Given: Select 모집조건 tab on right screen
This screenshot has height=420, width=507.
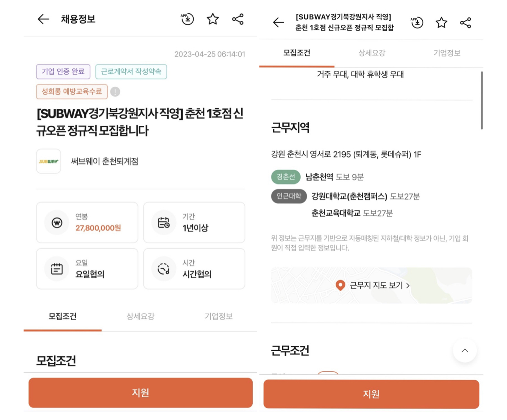Looking at the screenshot, I should coord(297,53).
